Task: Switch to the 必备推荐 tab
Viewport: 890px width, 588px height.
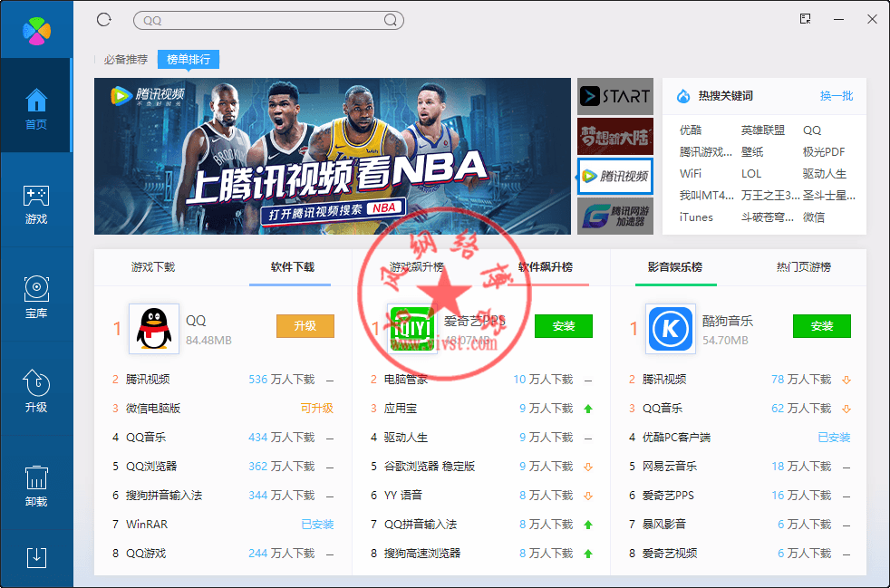Action: pyautogui.click(x=125, y=59)
